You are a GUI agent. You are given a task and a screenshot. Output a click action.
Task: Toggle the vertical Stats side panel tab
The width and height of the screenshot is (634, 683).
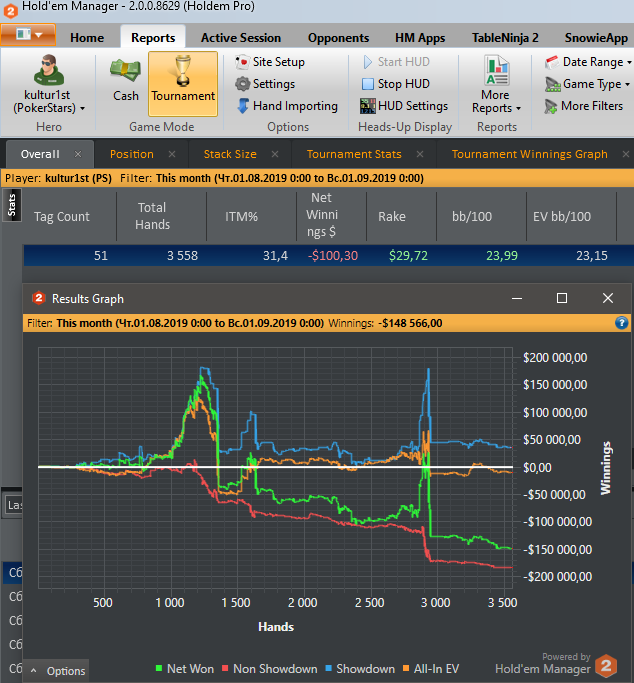(x=12, y=205)
